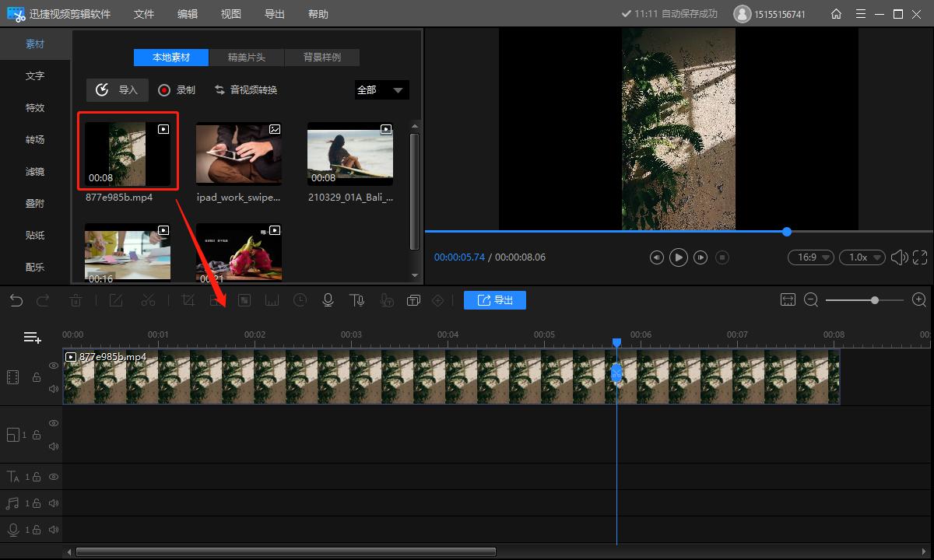The height and width of the screenshot is (560, 934).
Task: Switch to the 精美片头 tab
Action: point(246,58)
